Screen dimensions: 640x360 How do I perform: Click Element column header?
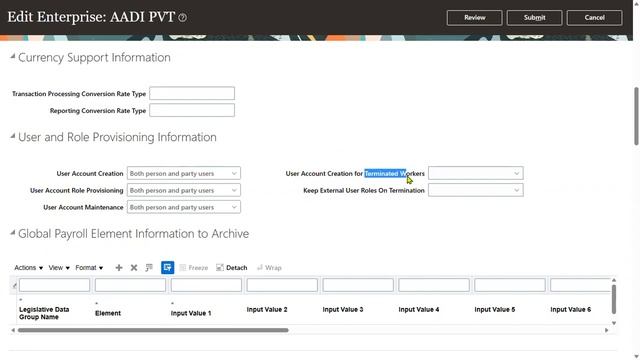108,313
